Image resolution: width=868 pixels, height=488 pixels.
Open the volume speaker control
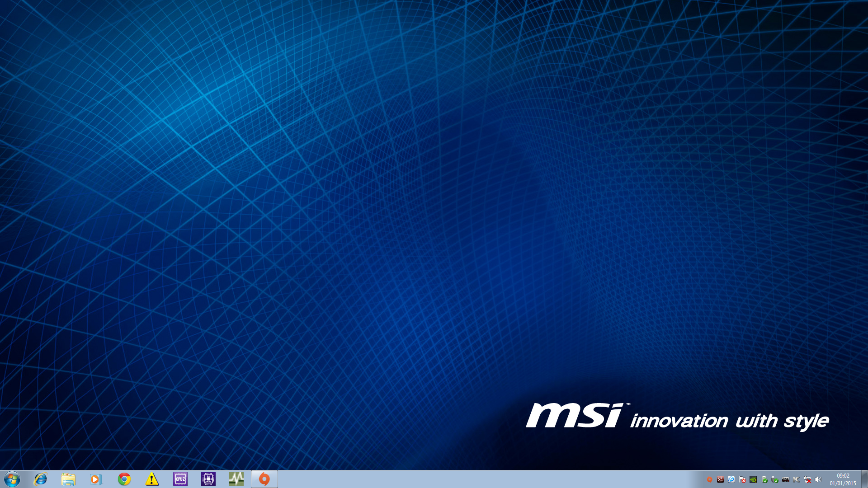(818, 479)
